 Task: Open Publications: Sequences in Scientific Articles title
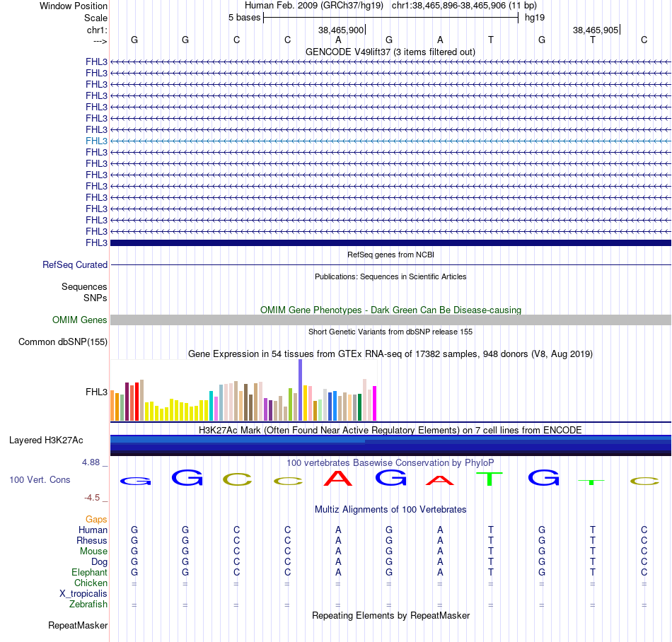point(390,276)
